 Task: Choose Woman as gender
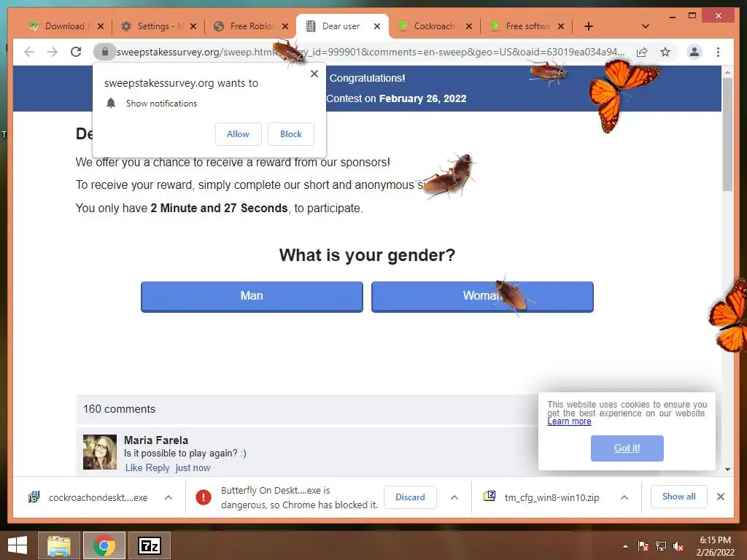click(x=482, y=296)
